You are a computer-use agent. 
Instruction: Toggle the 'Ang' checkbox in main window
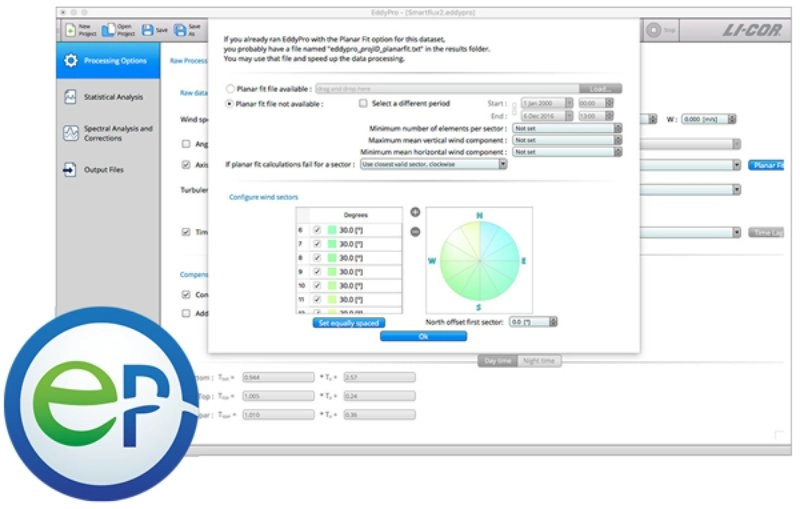coord(186,144)
